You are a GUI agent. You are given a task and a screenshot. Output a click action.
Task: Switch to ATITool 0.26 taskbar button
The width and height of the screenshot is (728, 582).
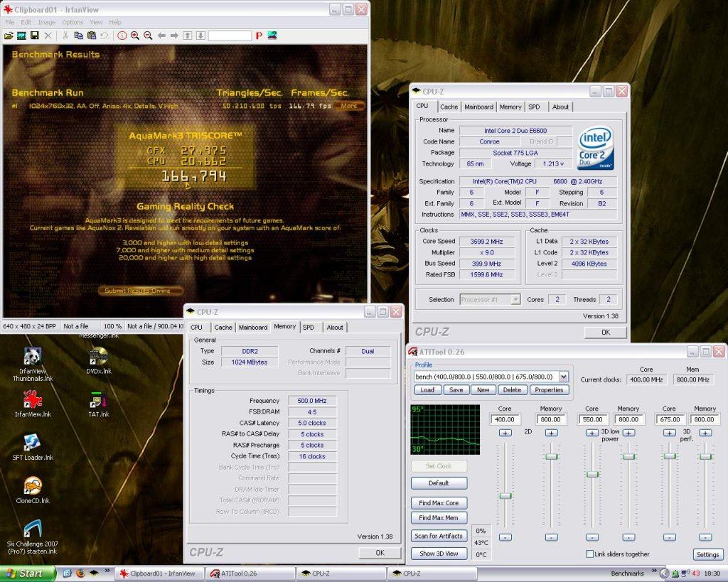(251, 573)
